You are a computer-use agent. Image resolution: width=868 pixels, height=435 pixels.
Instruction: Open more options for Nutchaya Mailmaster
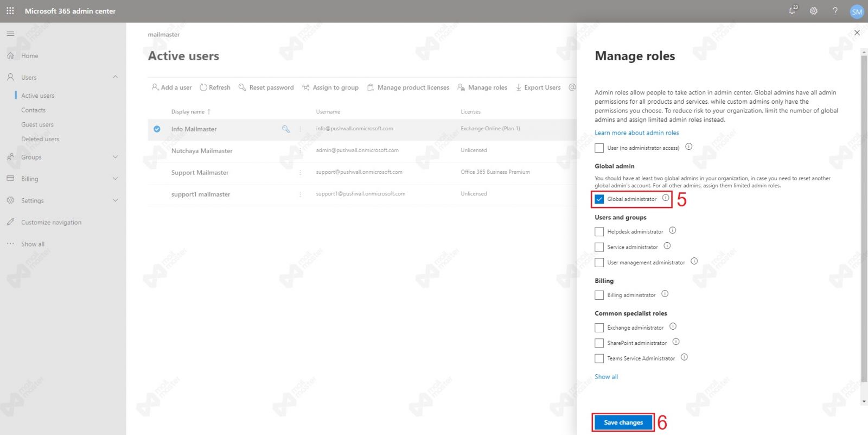[300, 150]
